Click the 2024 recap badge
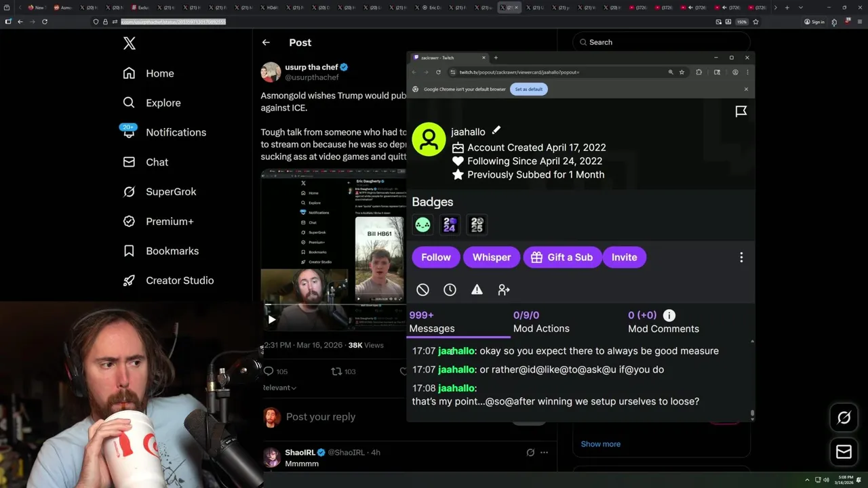 [x=450, y=224]
